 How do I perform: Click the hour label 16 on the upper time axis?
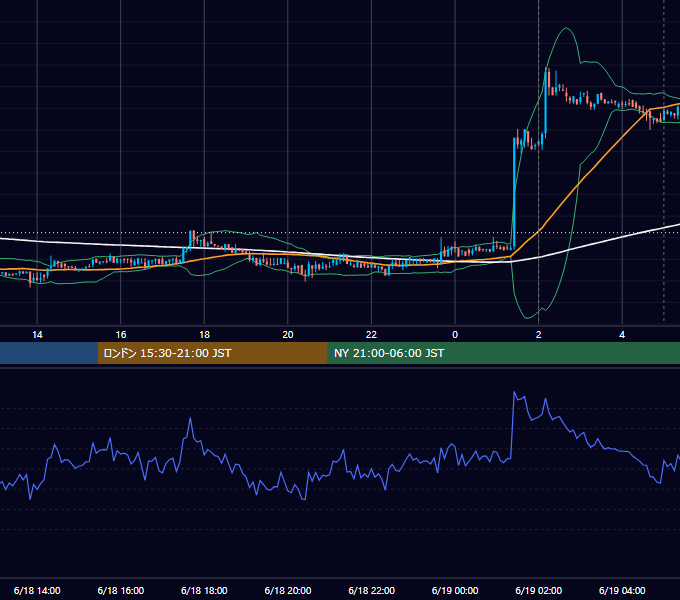point(121,335)
